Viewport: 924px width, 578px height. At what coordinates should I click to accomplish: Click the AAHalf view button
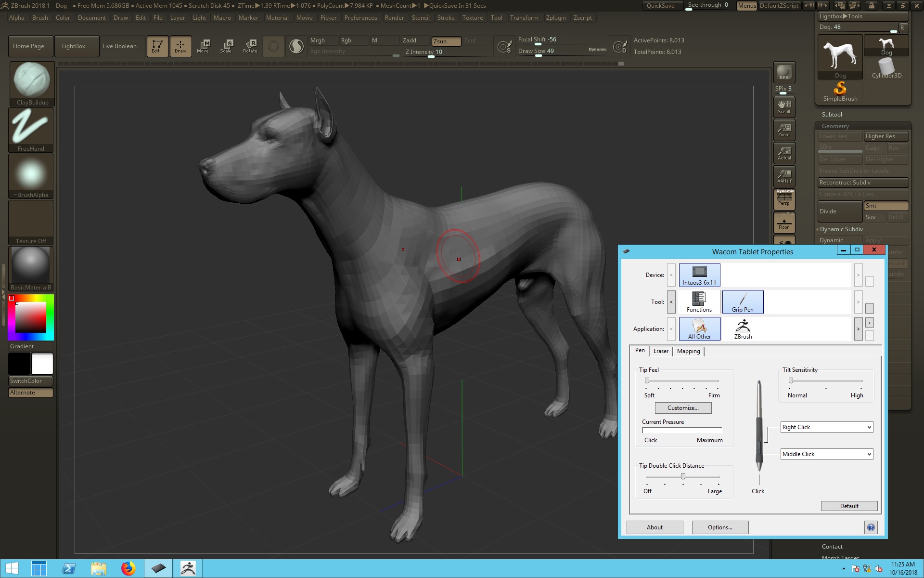[784, 176]
